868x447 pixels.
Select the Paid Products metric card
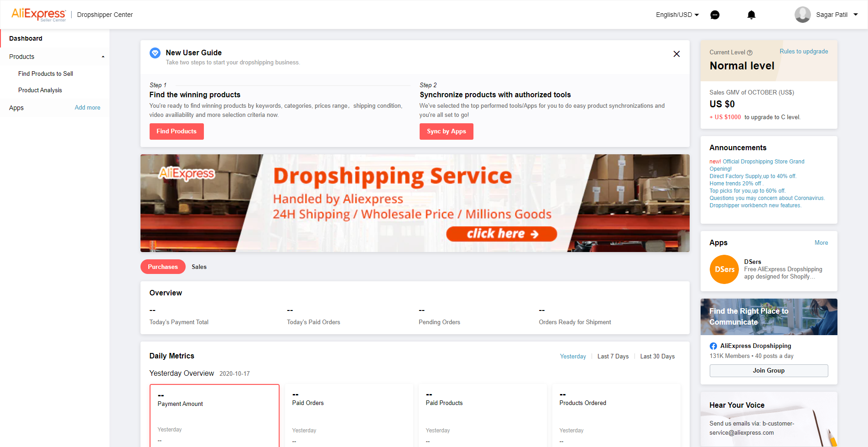483,415
